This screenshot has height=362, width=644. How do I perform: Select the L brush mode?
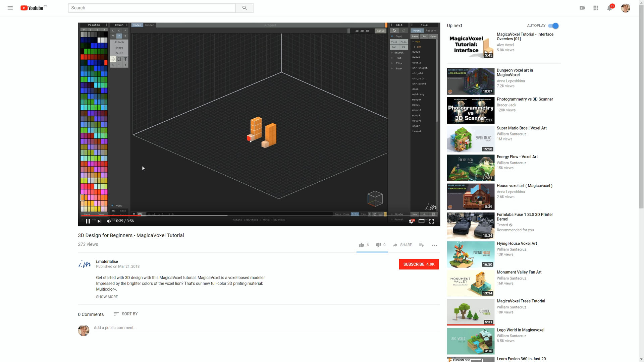tap(113, 31)
